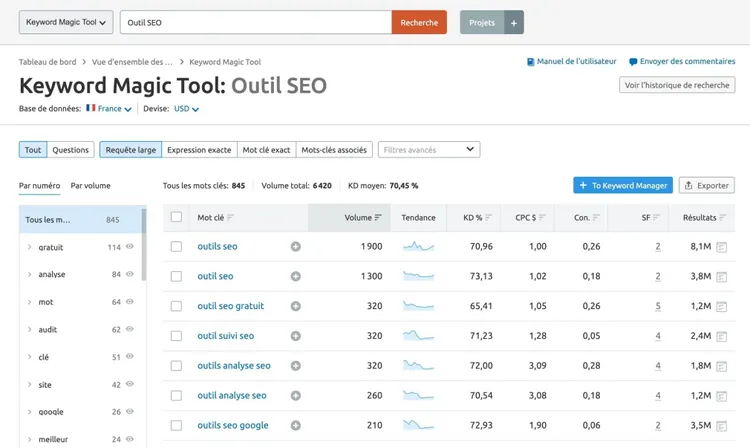Screen dimensions: 750x448
Task: Click Envoyer des commentaires link
Action: coord(682,61)
